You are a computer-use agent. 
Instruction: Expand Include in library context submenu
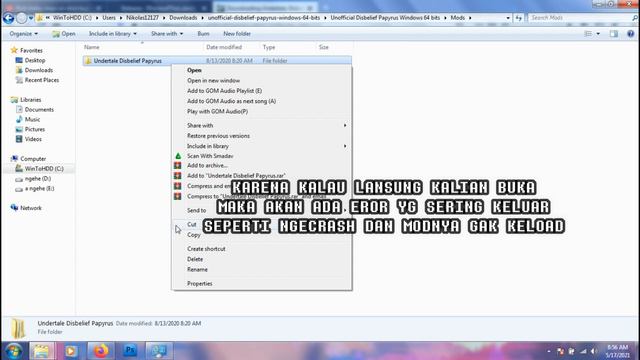(x=262, y=146)
